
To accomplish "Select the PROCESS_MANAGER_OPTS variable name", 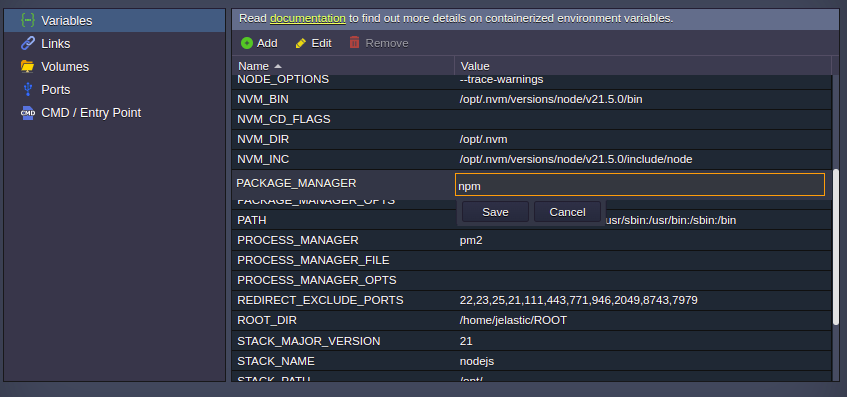I will [317, 280].
